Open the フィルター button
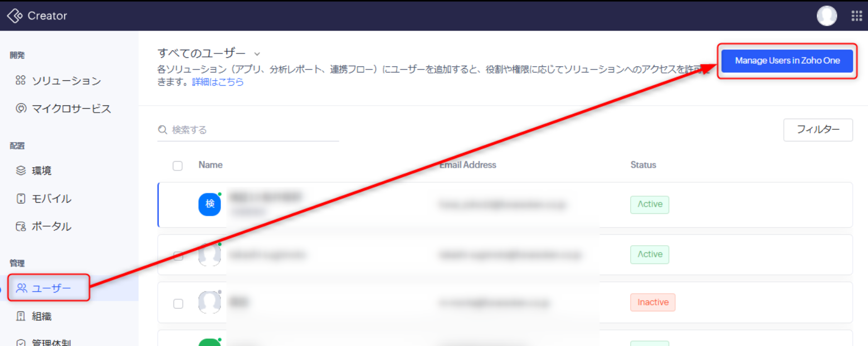This screenshot has height=346, width=868. point(817,130)
